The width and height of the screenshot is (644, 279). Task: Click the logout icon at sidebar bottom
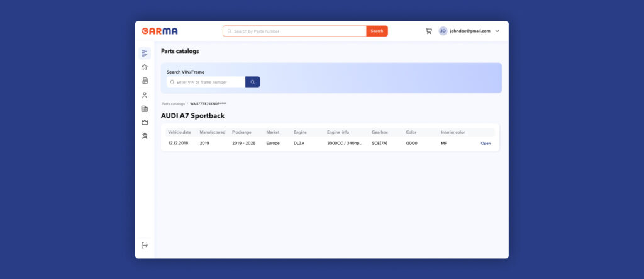pos(144,245)
